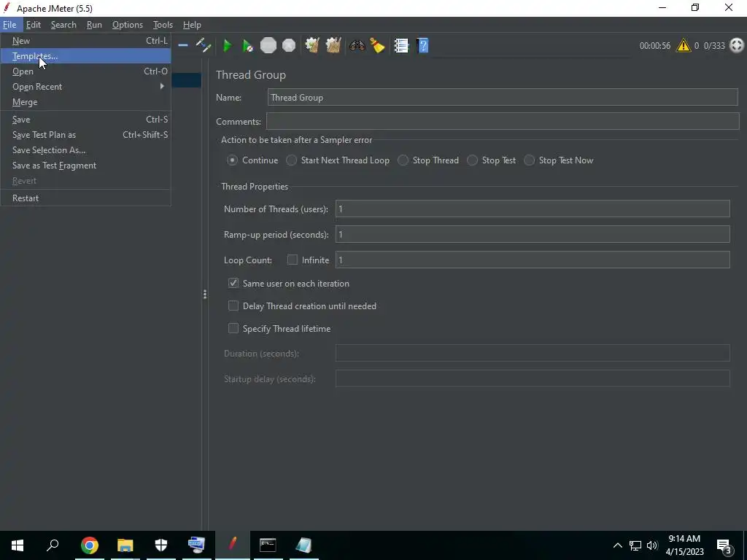
Task: Choose New from the File menu
Action: pos(86,41)
